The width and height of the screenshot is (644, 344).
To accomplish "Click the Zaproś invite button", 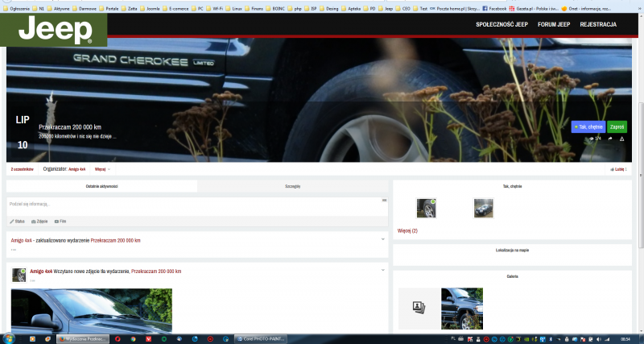I will 617,127.
